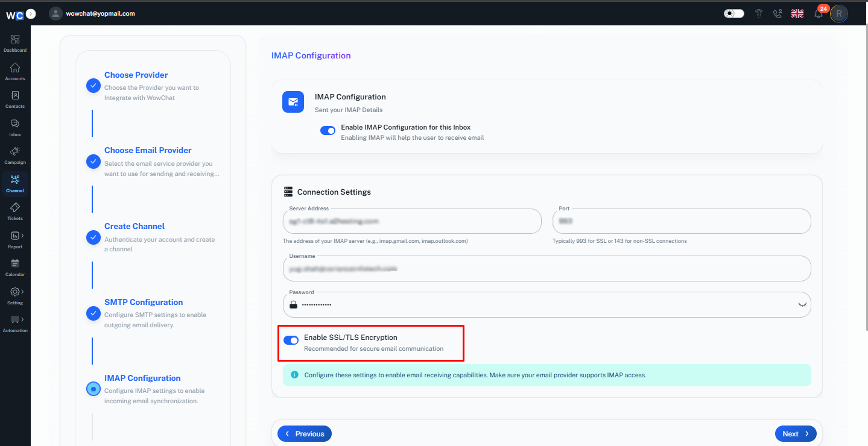The height and width of the screenshot is (446, 868).
Task: Click the Server Address input field
Action: [412, 221]
